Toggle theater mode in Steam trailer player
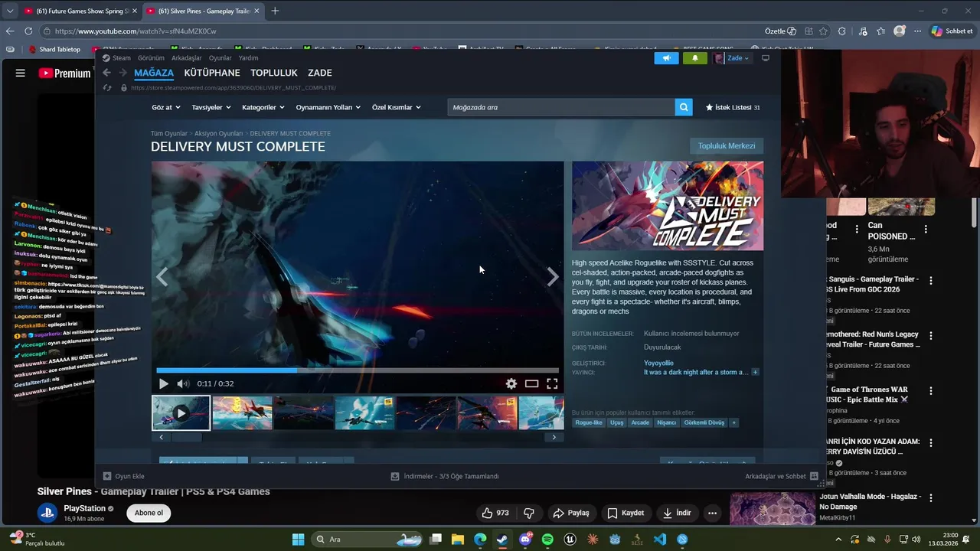 [x=531, y=383]
